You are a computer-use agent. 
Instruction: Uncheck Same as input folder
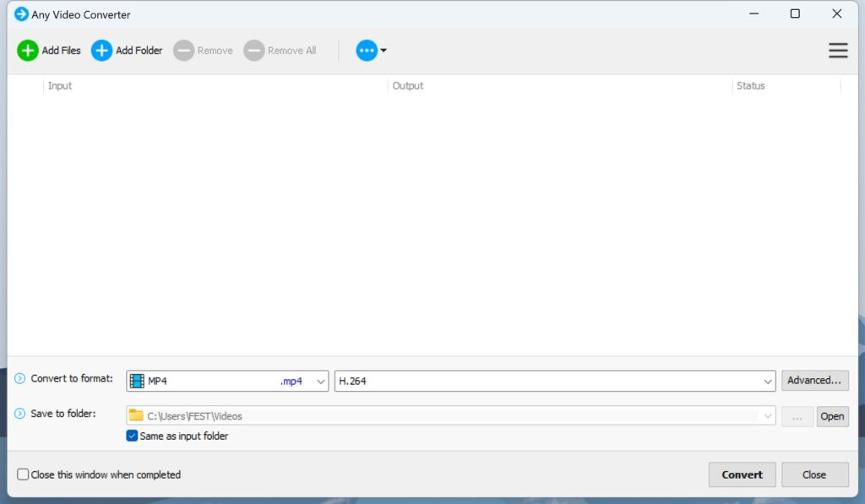click(x=132, y=436)
